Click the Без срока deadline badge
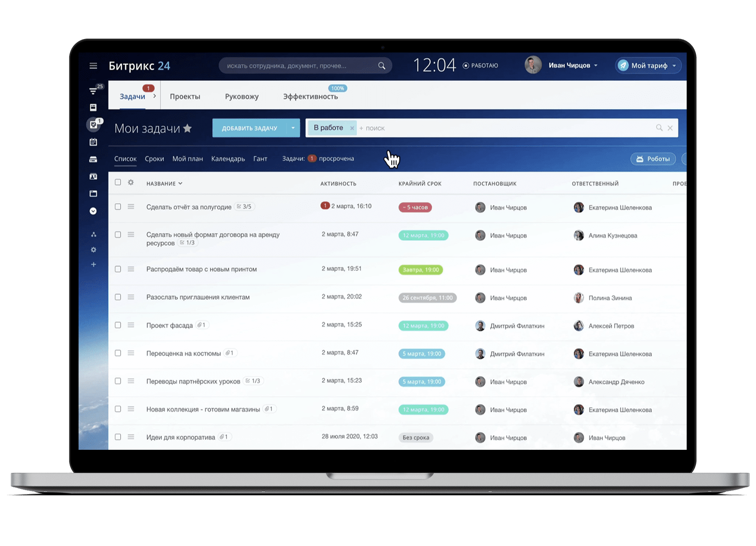This screenshot has width=756, height=546. click(x=416, y=437)
